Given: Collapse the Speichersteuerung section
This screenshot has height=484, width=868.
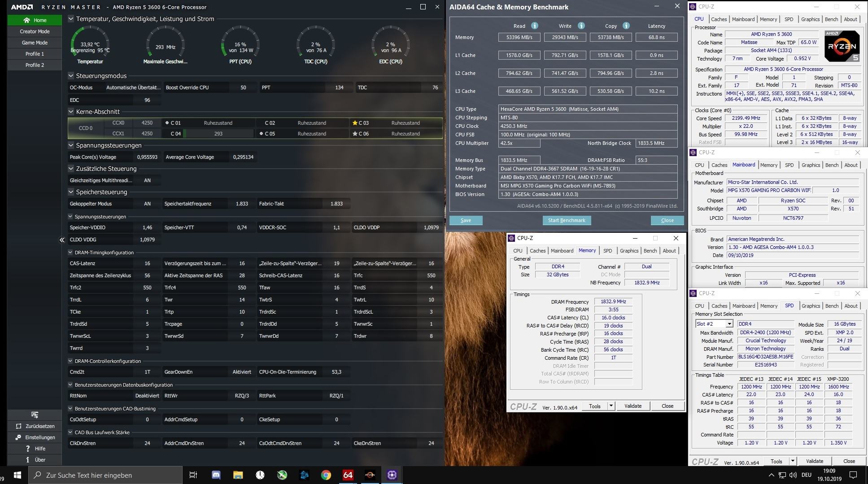Looking at the screenshot, I should pos(71,192).
